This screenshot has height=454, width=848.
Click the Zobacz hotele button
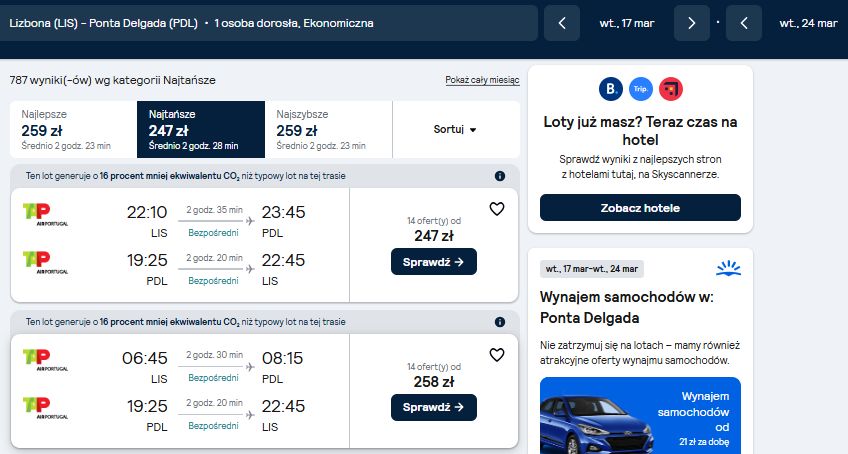pos(640,208)
